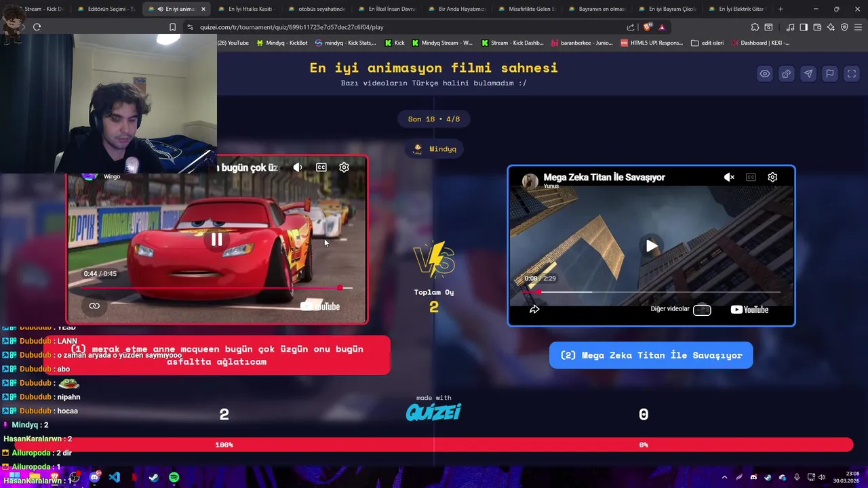
Task: Toggle the eye visibility icon on Quizei
Action: pos(765,74)
